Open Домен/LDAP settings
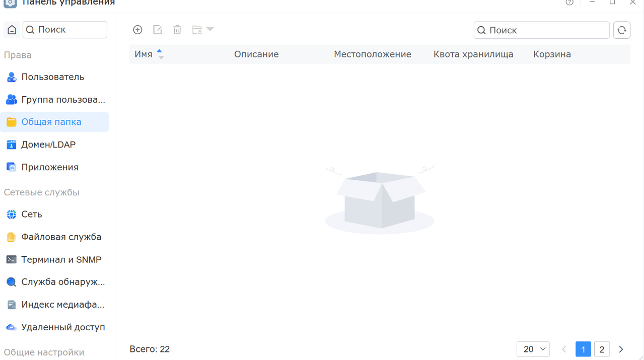Viewport: 644px width, 360px height. pos(54,145)
